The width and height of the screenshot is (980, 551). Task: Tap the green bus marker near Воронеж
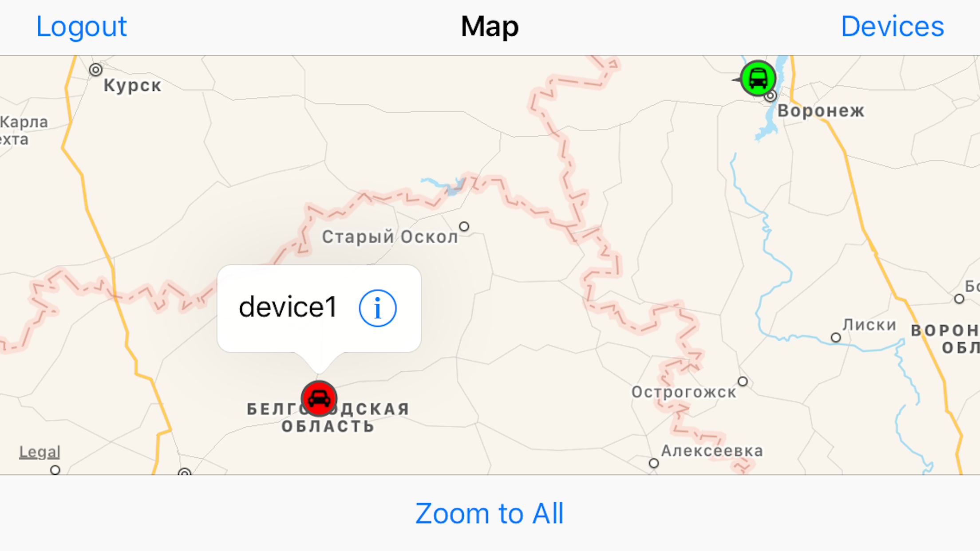coord(758,79)
